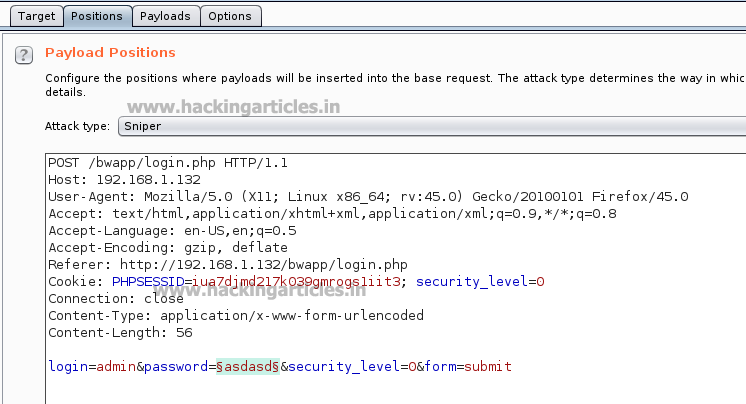Screen dimensions: 746x404
Task: Switch to the Target tab
Action: point(36,16)
